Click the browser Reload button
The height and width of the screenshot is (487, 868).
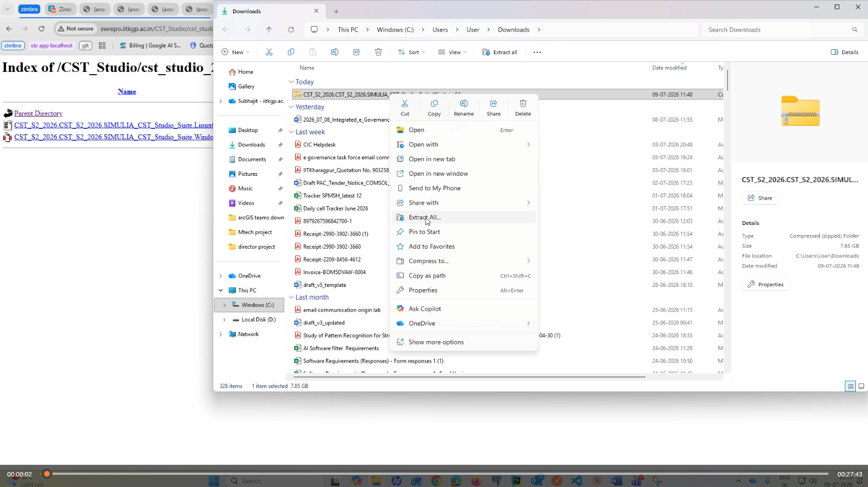(41, 29)
